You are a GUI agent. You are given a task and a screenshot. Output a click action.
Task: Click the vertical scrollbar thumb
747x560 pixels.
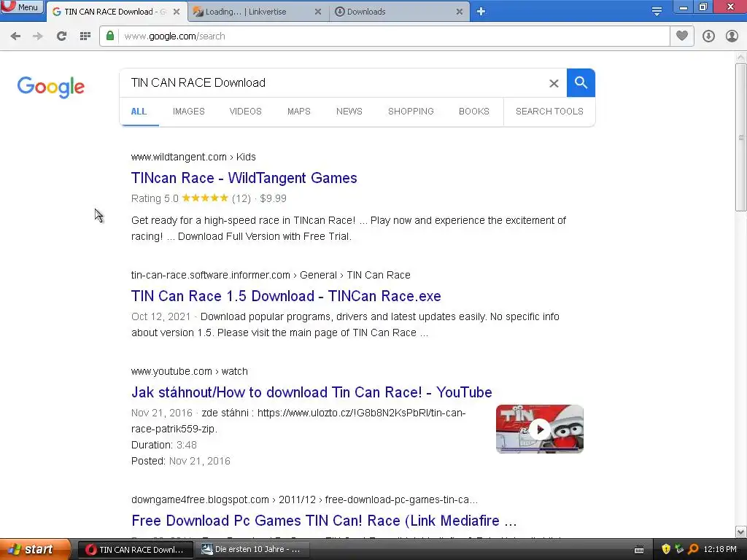(x=741, y=137)
